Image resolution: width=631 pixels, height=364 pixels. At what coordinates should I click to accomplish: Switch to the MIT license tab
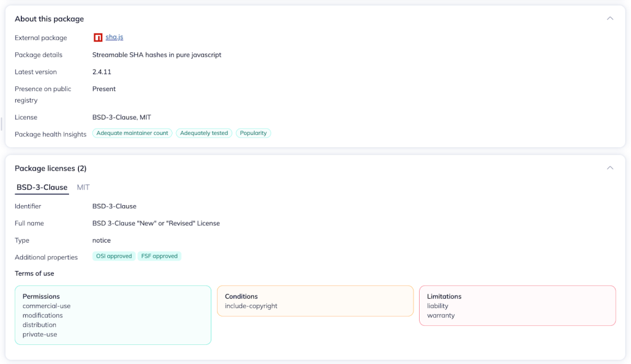(x=83, y=187)
